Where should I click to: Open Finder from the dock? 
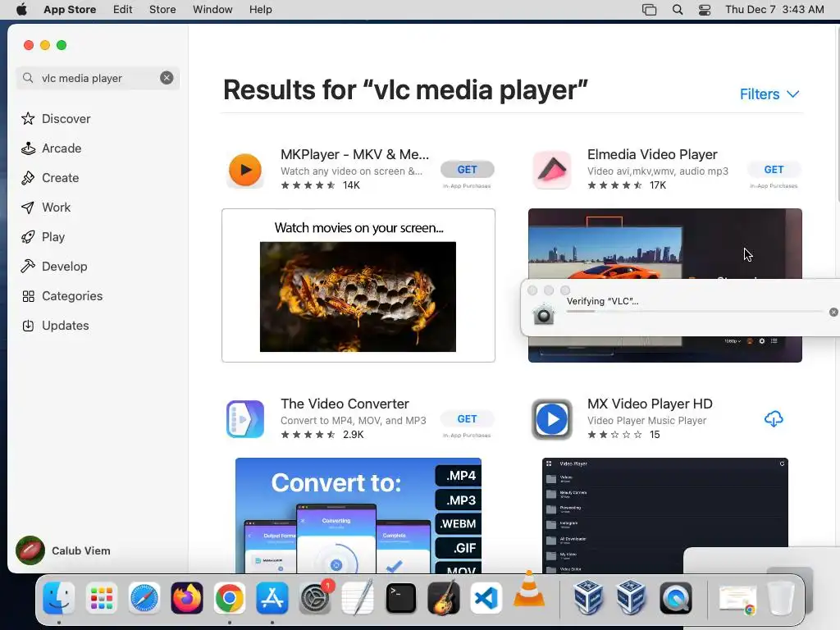(x=58, y=598)
